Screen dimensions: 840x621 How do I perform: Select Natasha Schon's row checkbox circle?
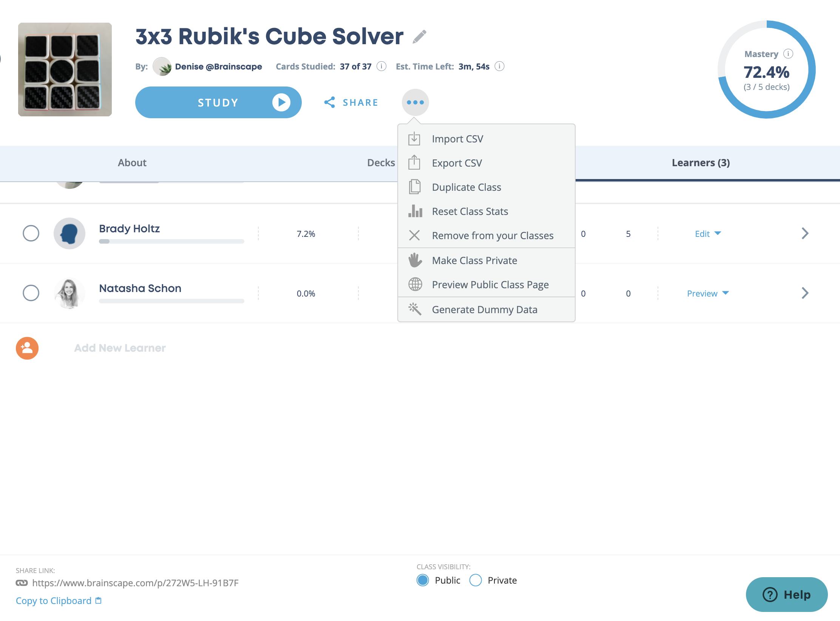(x=31, y=293)
